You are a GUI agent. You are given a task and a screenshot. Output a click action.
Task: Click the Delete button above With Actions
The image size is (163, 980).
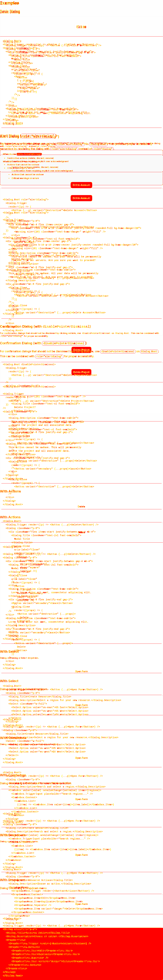81,506
